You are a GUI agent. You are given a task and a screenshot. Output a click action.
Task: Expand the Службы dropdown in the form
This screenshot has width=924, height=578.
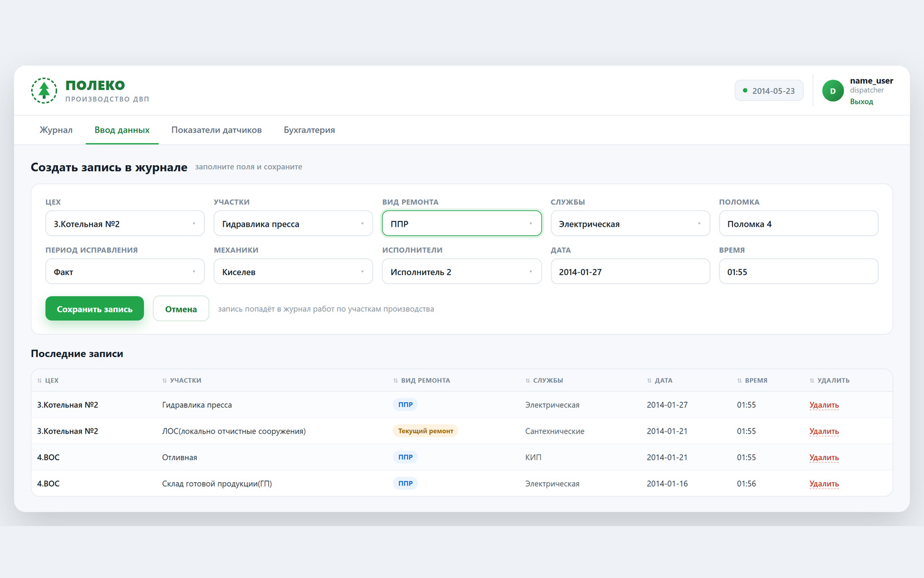coord(630,224)
